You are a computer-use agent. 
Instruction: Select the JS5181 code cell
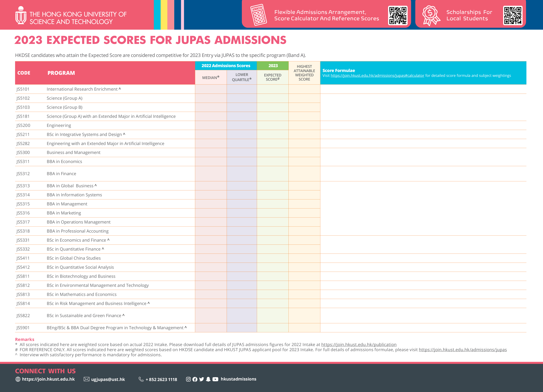click(x=23, y=116)
